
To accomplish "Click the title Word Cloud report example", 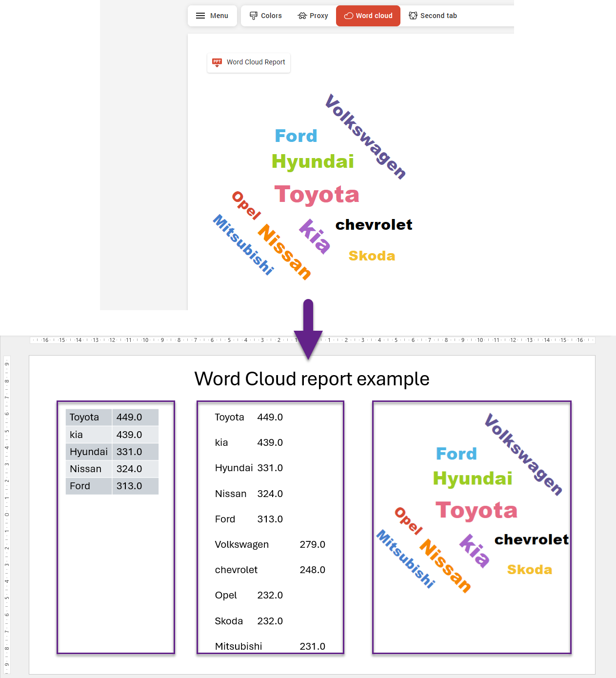I will pos(312,379).
